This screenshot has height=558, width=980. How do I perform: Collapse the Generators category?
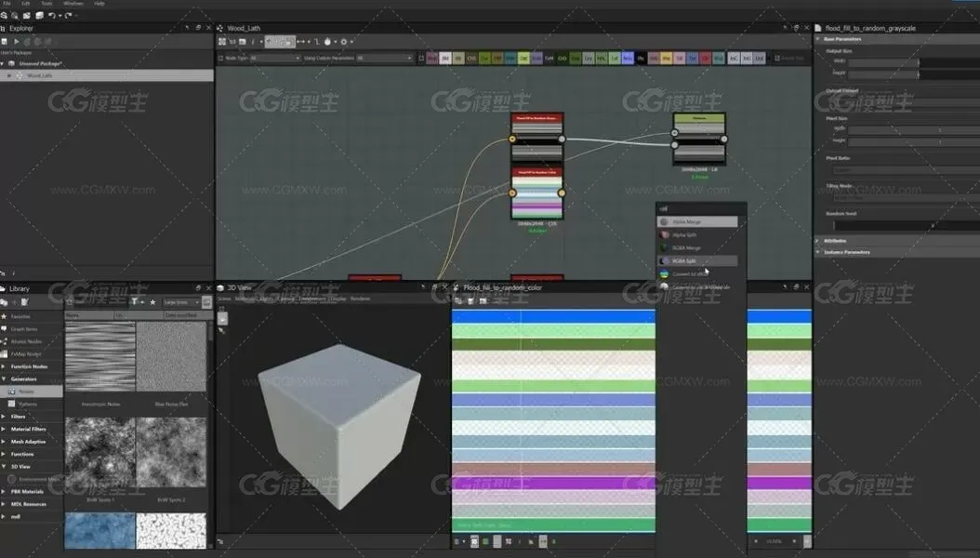pos(3,379)
